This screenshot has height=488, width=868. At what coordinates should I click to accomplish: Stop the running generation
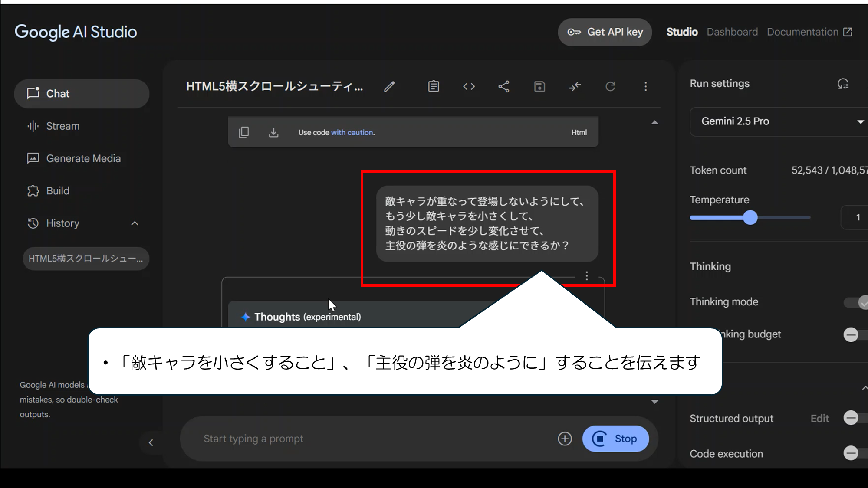615,439
